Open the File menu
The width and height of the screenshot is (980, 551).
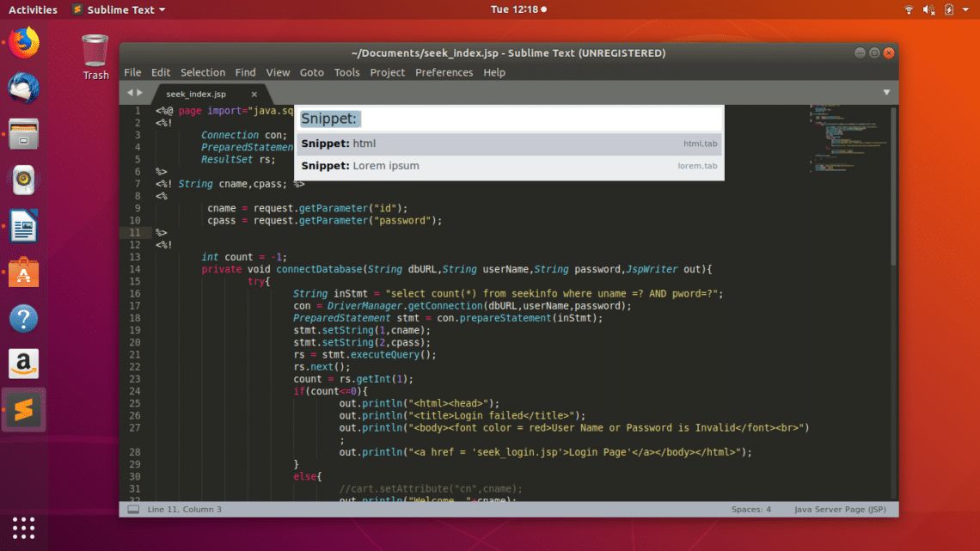coord(132,72)
